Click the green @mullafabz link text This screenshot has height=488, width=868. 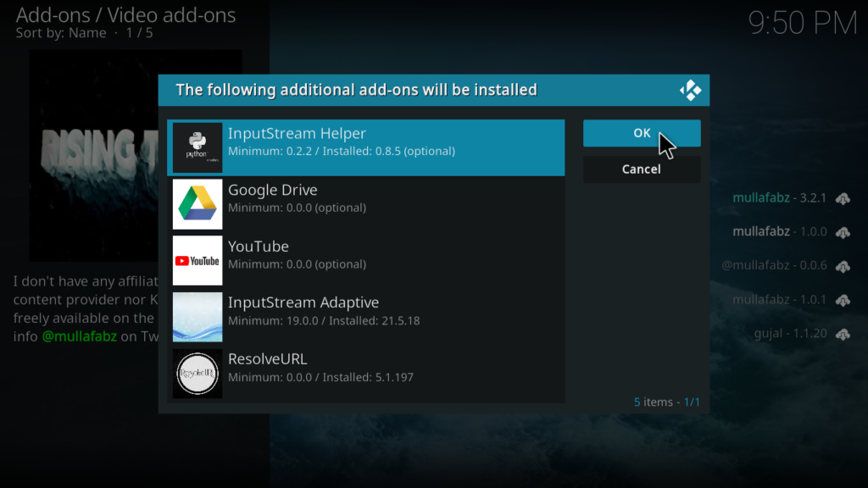tap(80, 336)
